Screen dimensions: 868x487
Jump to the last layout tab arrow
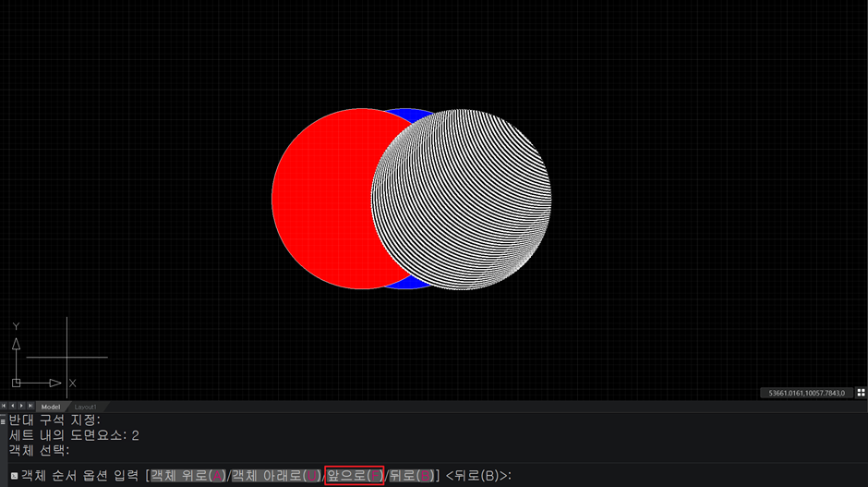pos(30,406)
